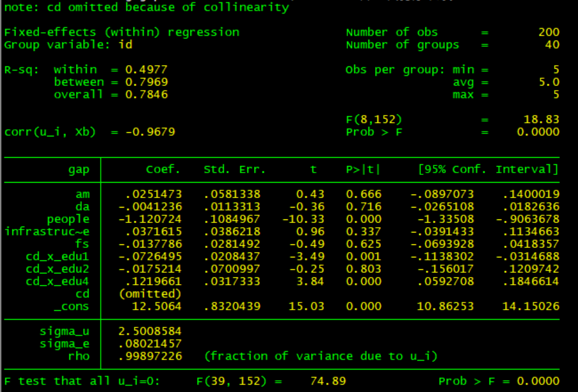This screenshot has width=578, height=392.
Task: Click '[95% Conf. Interval]' column header
Action: (488, 170)
